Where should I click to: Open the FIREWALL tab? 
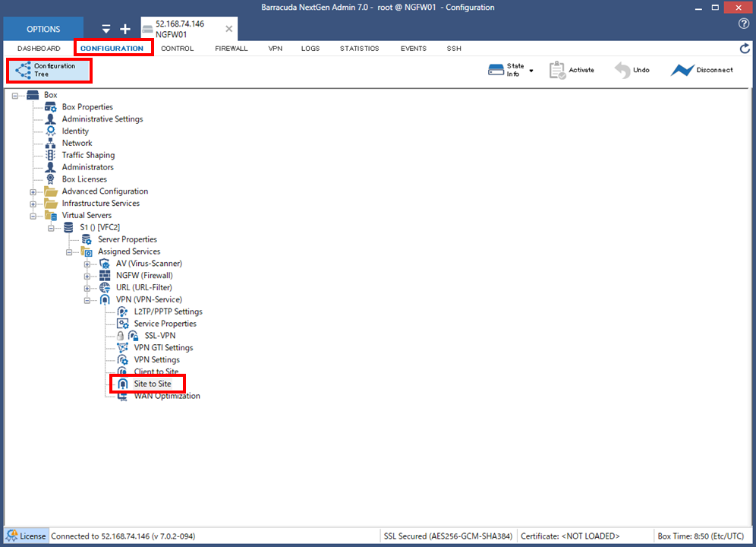[232, 49]
